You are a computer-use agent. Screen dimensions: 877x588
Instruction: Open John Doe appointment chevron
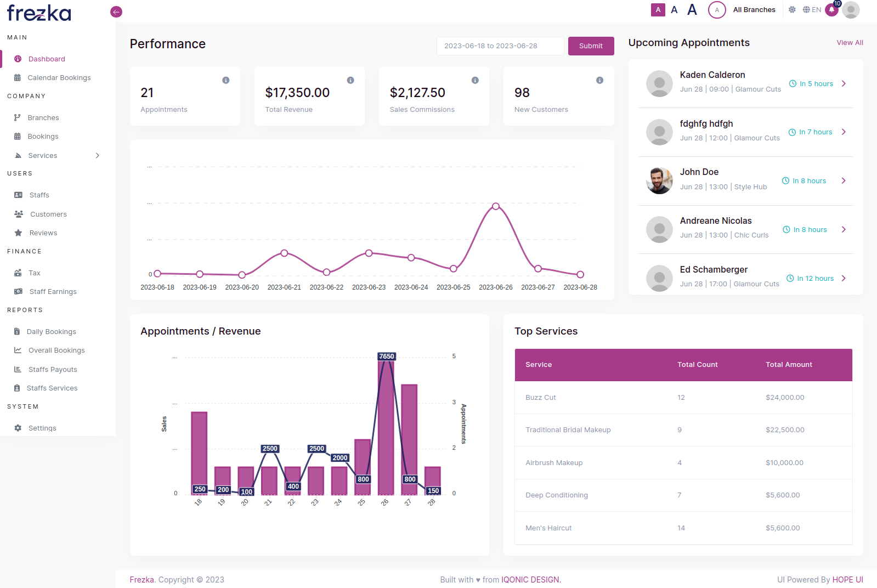844,180
